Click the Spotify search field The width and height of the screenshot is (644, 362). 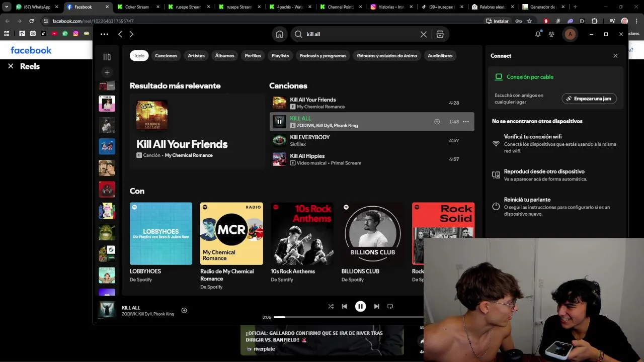pos(361,34)
